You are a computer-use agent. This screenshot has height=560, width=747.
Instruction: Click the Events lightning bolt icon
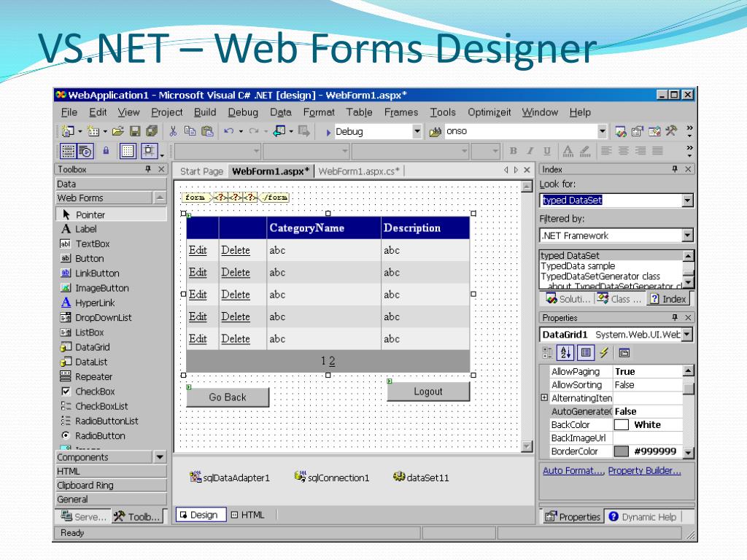604,353
